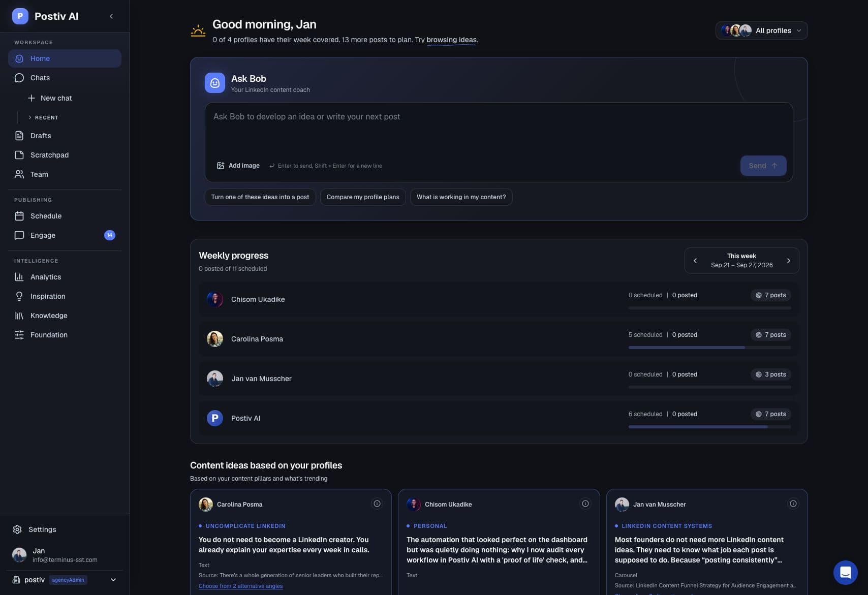Image resolution: width=868 pixels, height=595 pixels.
Task: Open the support chat bubble
Action: pos(846,573)
